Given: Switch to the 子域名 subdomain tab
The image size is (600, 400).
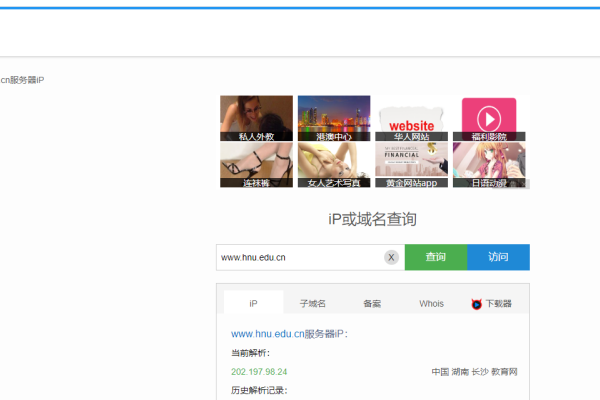Looking at the screenshot, I should point(313,303).
